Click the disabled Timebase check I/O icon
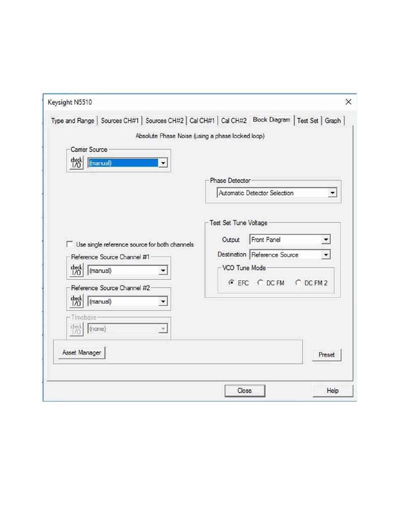This screenshot has height=532, width=401. point(76,328)
